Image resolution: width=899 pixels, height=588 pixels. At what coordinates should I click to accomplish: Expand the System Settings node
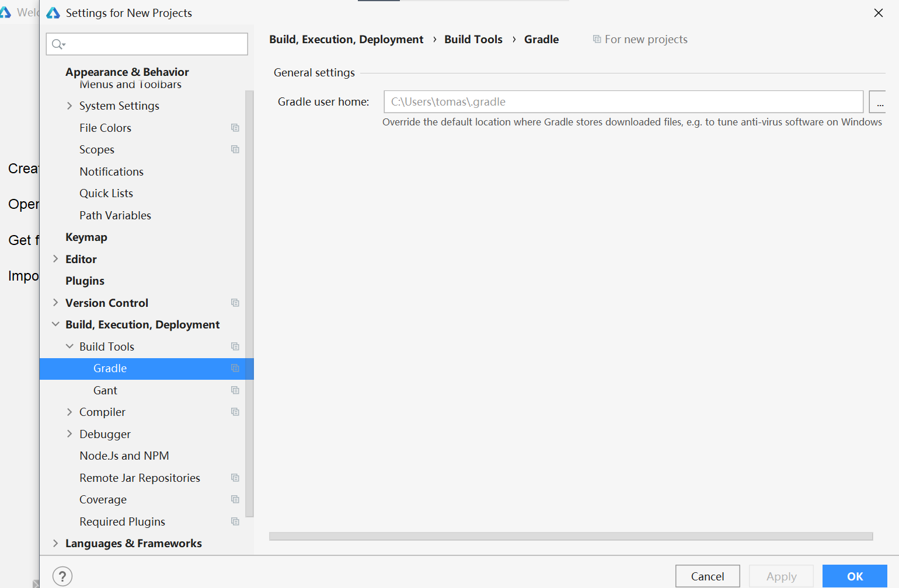(69, 106)
